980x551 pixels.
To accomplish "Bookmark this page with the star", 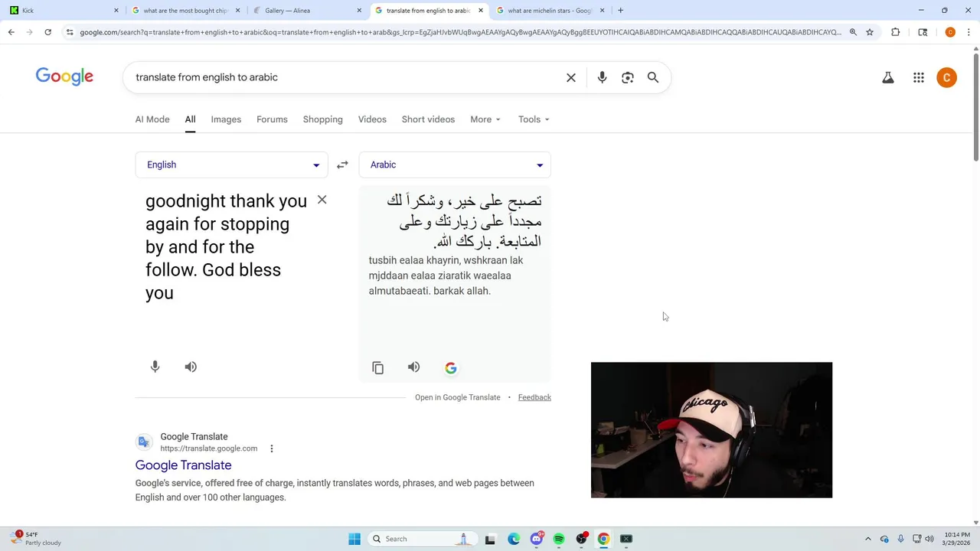I will 870,32.
